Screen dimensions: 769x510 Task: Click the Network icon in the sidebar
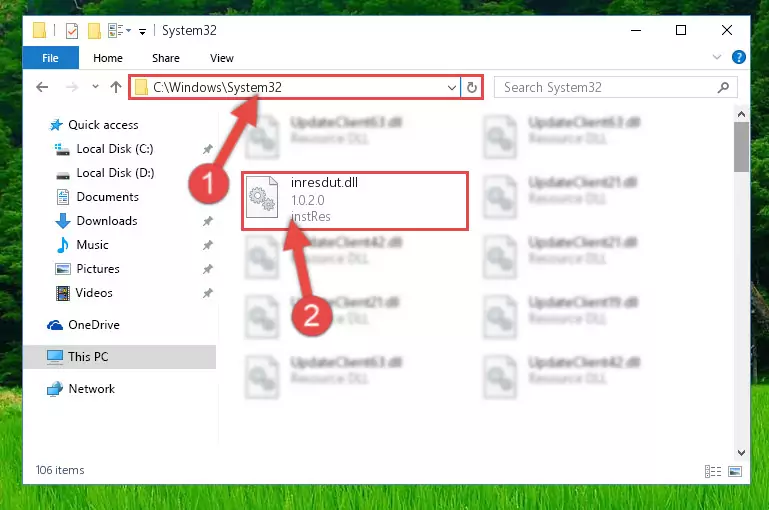pos(55,389)
